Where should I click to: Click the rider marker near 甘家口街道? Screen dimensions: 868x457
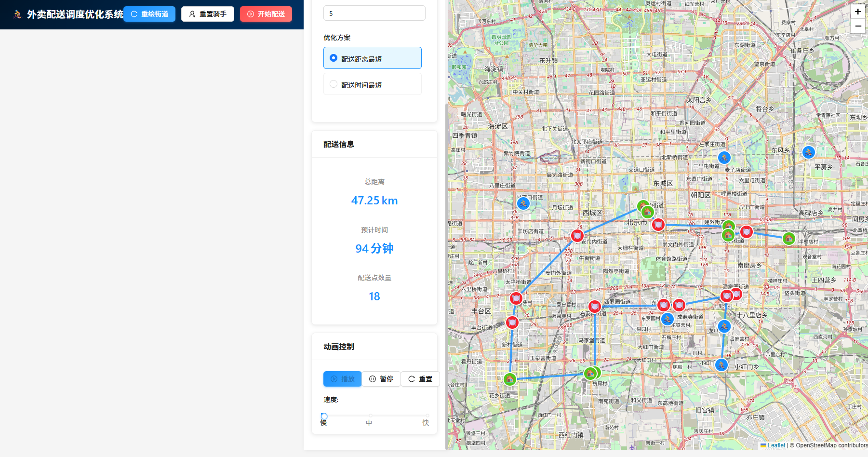pos(523,203)
